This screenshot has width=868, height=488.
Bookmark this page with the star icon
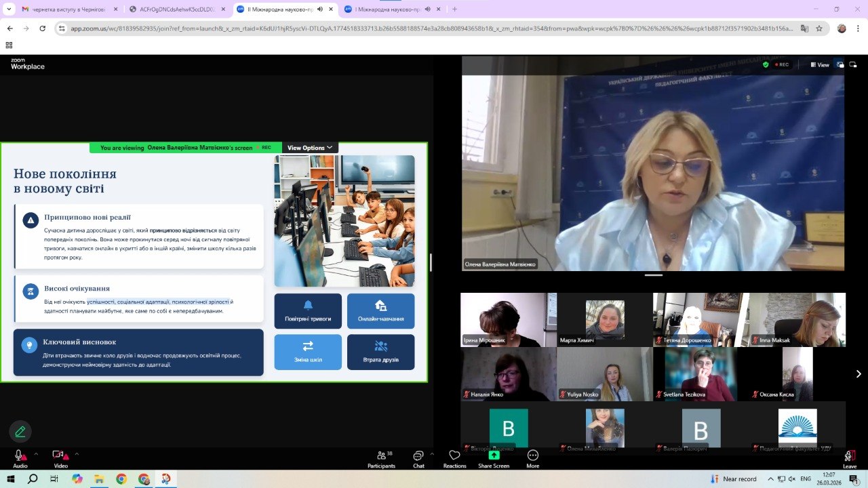point(819,28)
